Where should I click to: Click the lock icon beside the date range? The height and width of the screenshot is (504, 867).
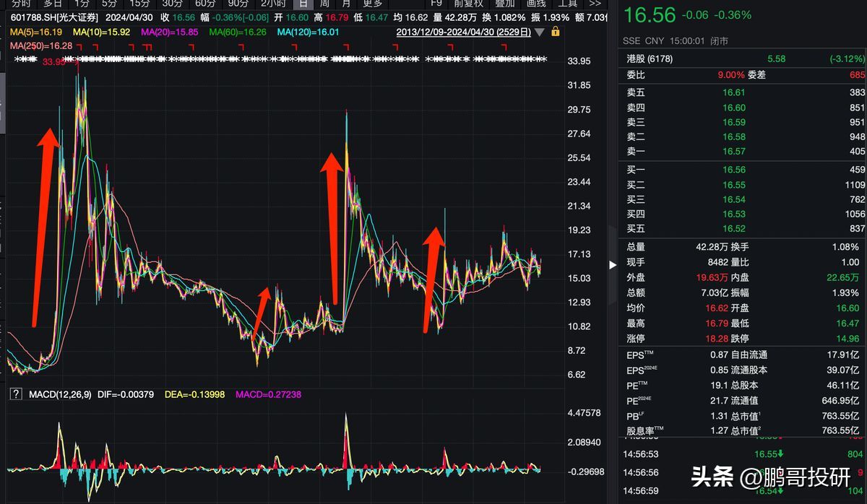tap(555, 32)
